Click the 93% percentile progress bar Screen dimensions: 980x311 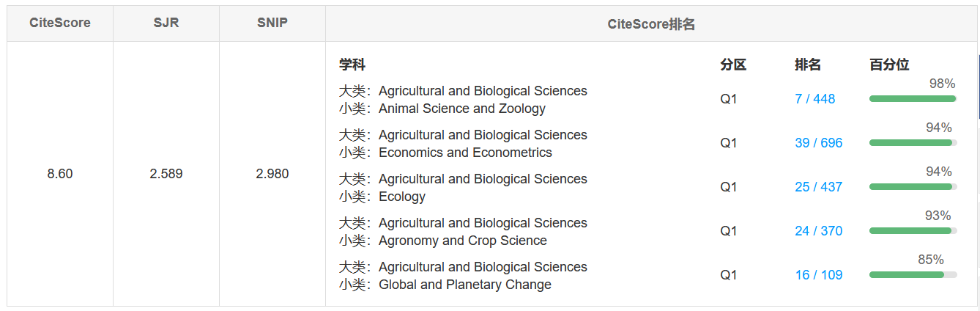coord(913,230)
